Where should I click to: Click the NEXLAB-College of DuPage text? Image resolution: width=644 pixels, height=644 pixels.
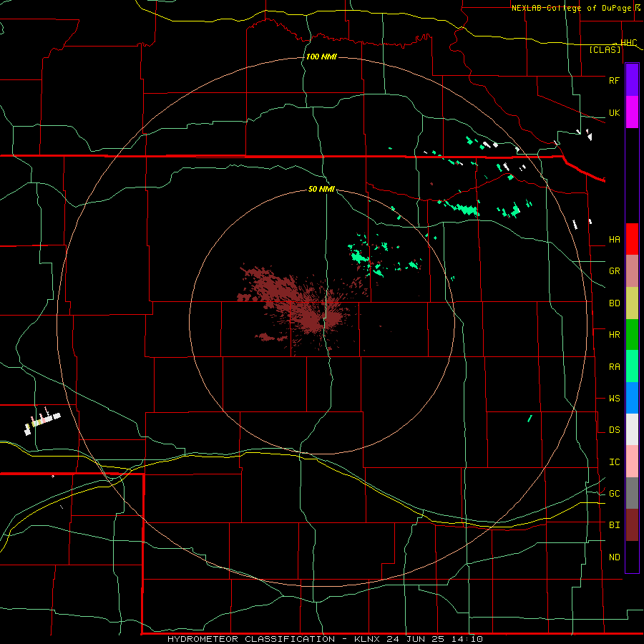click(572, 8)
